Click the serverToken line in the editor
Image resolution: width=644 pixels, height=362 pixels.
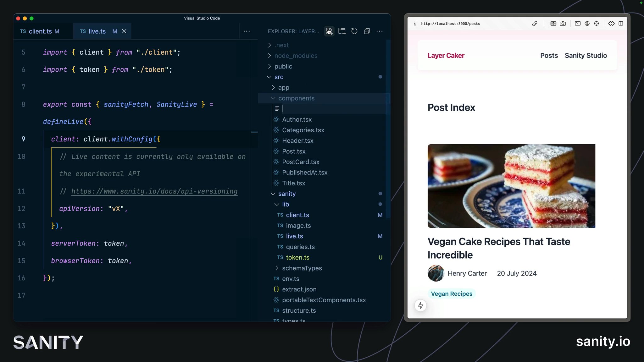point(89,244)
